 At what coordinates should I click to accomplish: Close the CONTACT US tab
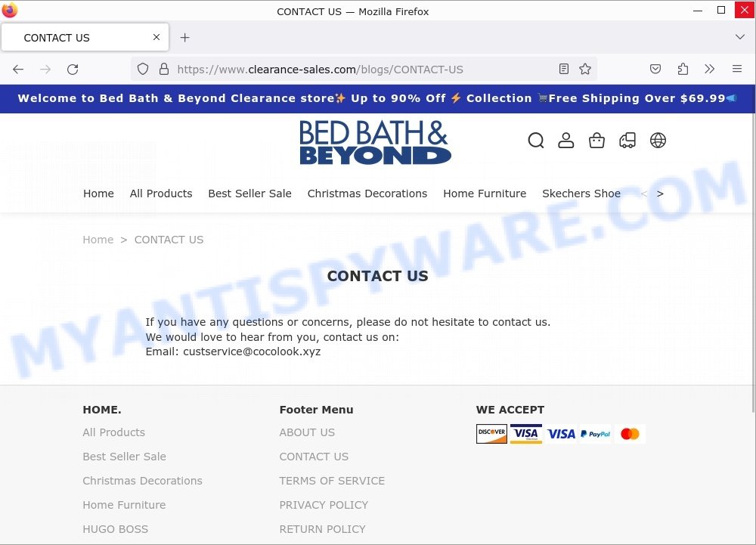pyautogui.click(x=156, y=37)
